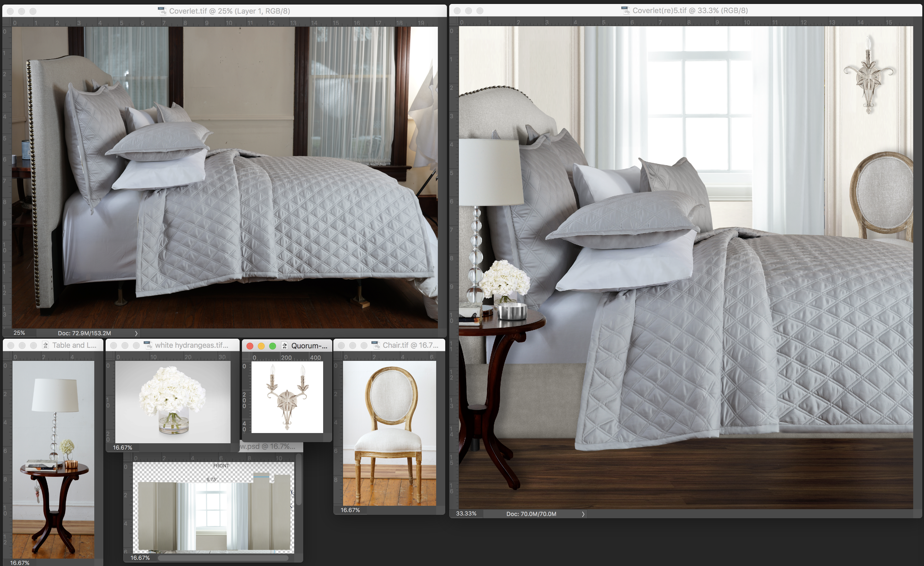
Task: Click the Chair.tif TIFF document icon
Action: click(x=376, y=345)
